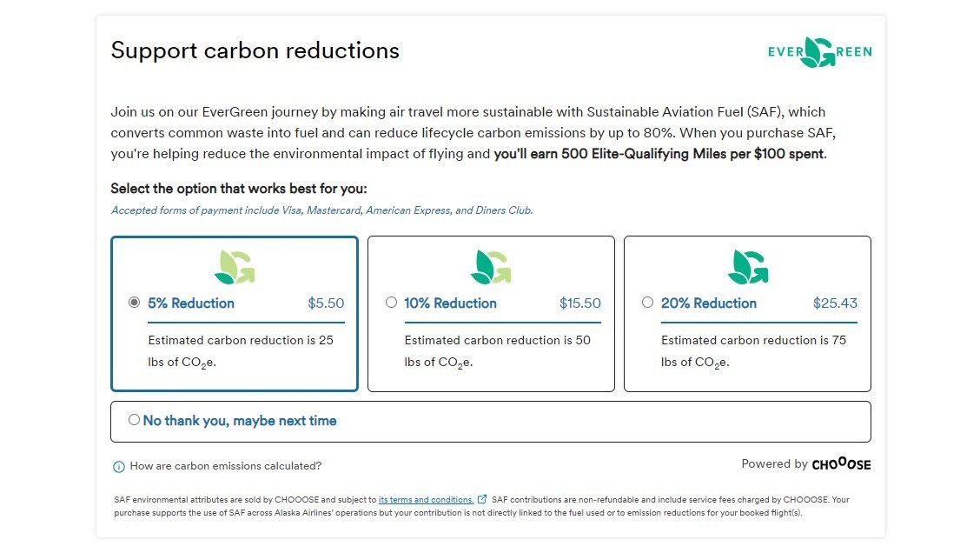Screen dimensions: 980x553
Task: Click the EverGreen logo in header
Action: pos(819,52)
